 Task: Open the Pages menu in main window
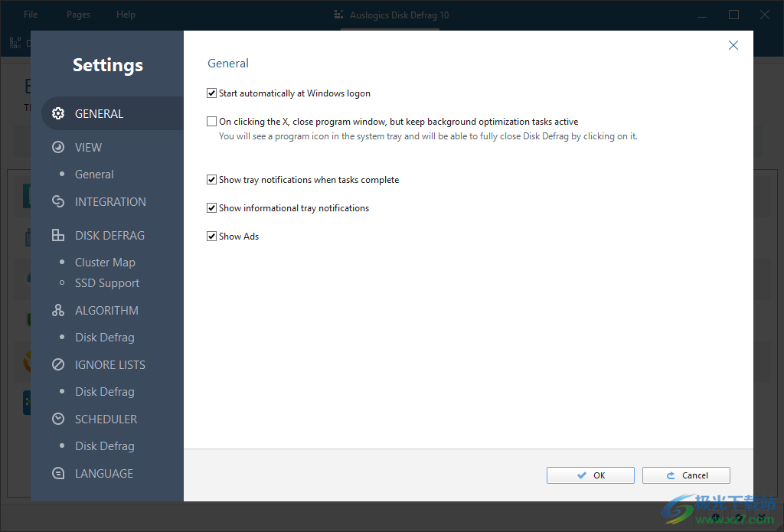(x=79, y=15)
